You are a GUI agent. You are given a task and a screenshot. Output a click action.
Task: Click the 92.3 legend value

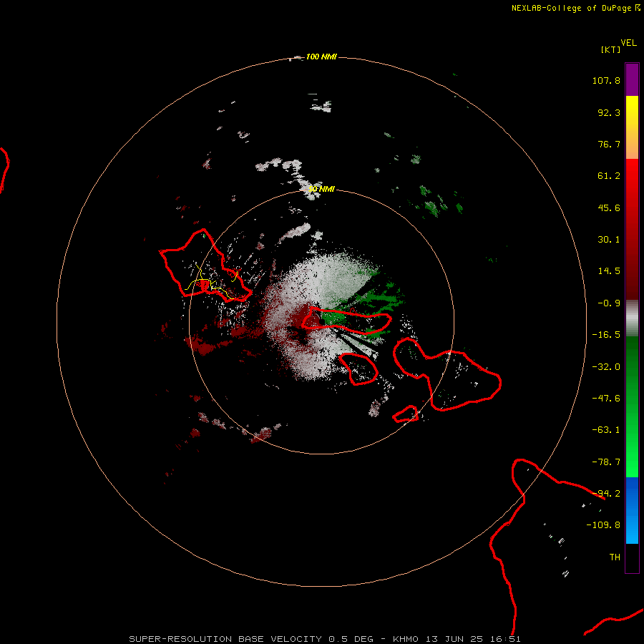coord(609,112)
